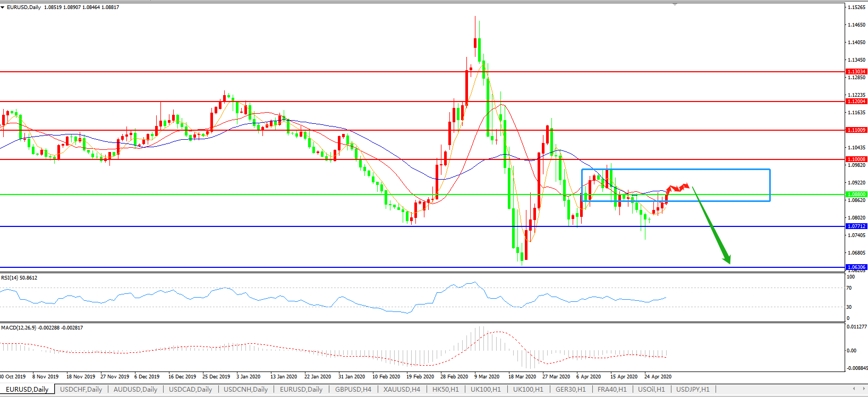Click the blue 1.07712 price label
Screen dimensions: 868x397
click(x=856, y=226)
